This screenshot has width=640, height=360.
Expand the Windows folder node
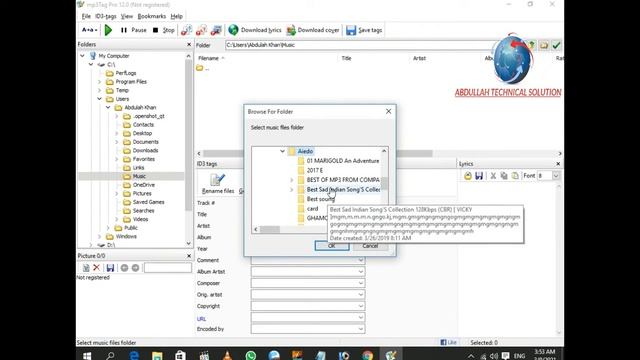tap(100, 236)
